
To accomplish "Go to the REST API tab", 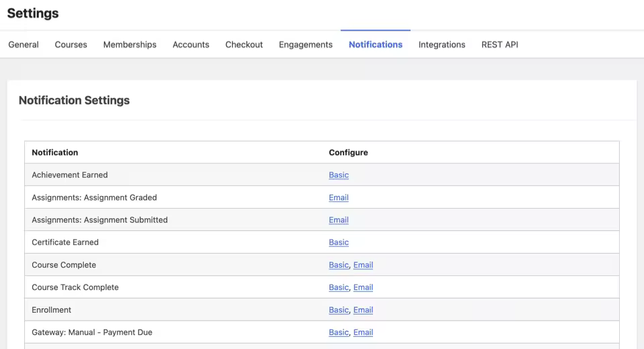I will 500,44.
